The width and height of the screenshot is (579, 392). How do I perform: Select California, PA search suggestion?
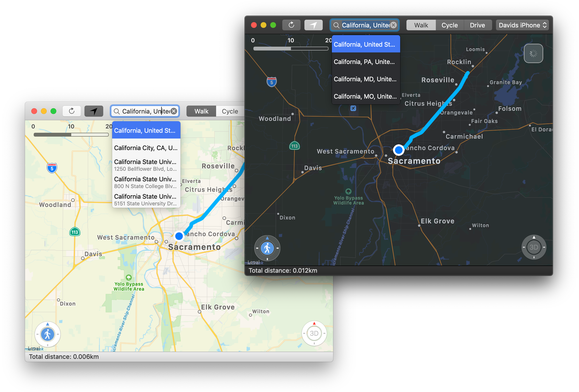point(364,62)
